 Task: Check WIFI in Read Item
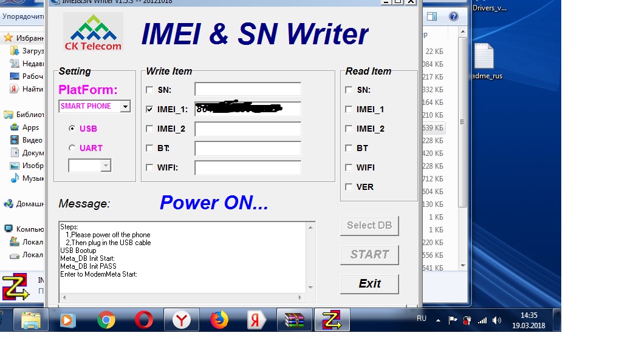349,167
